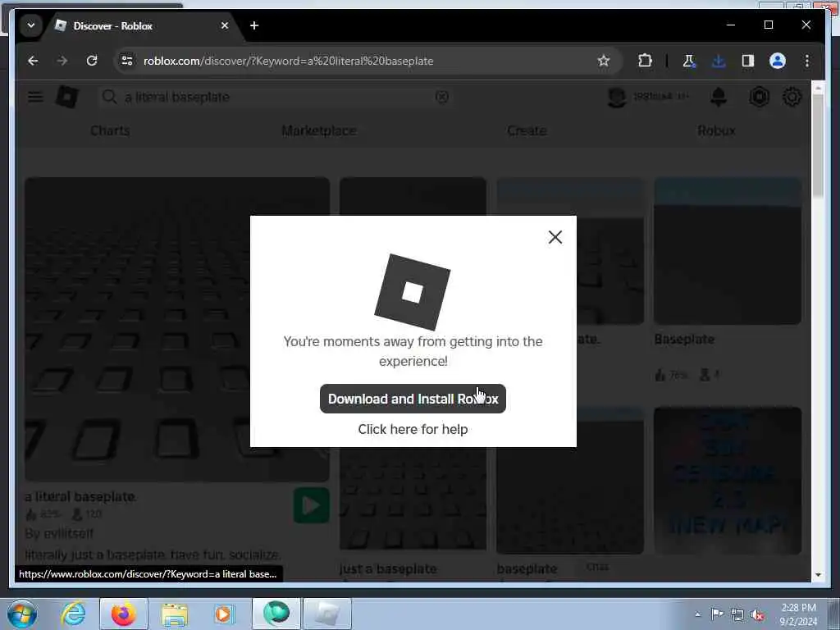Click the just a baseplate title
Screen dimensions: 840x630
point(388,568)
